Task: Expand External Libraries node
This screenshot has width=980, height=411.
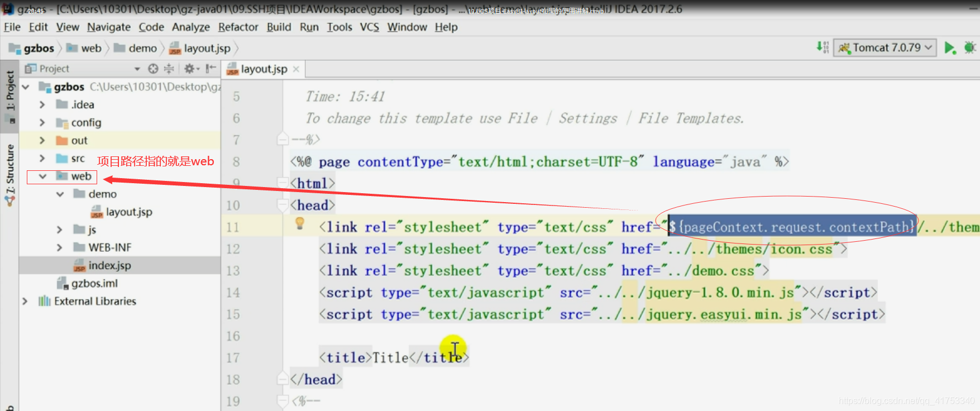Action: (25, 302)
